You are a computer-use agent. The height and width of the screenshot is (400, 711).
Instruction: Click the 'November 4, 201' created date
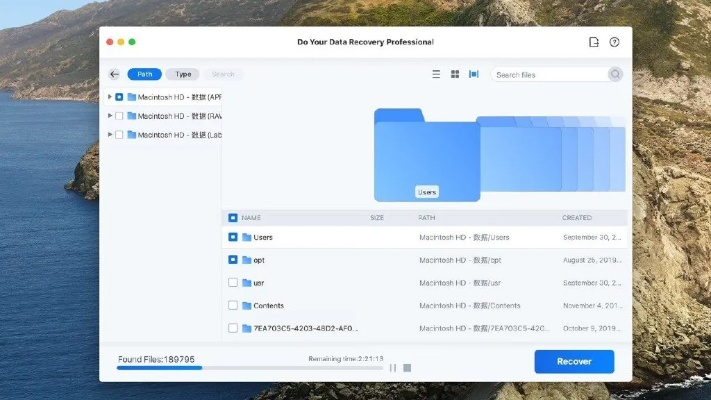pyautogui.click(x=593, y=305)
